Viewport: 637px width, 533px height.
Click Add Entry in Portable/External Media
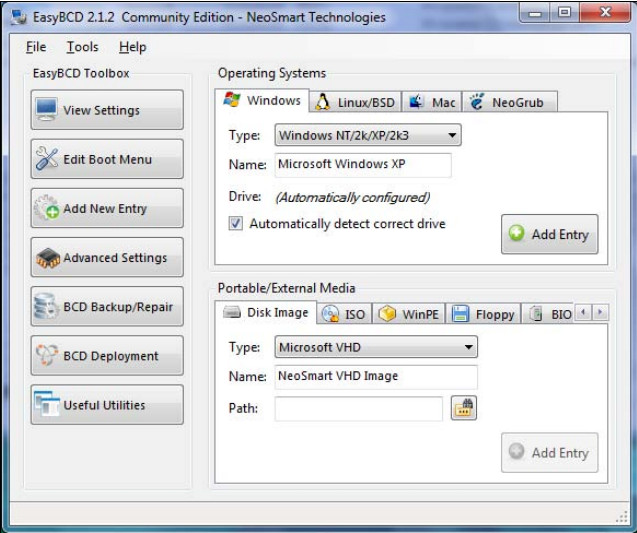(550, 452)
